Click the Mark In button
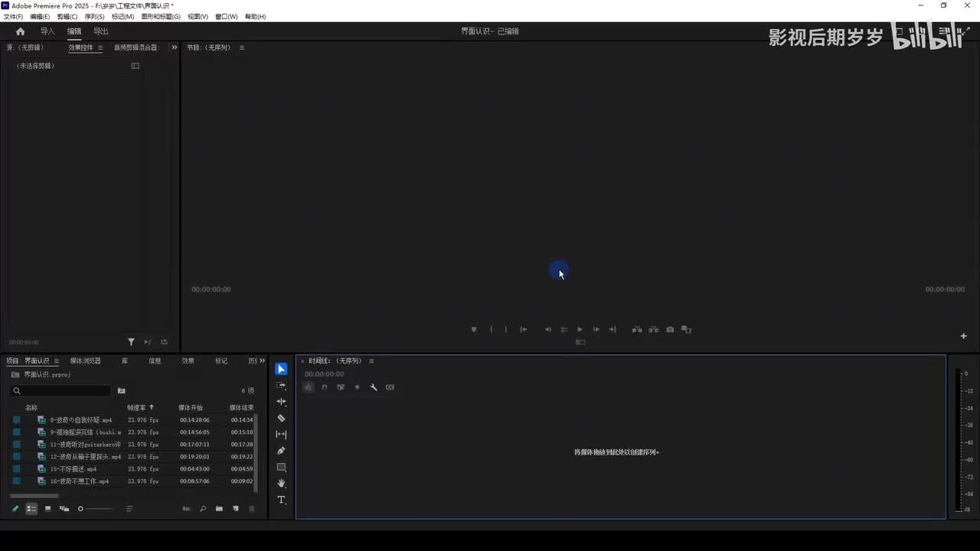The width and height of the screenshot is (980, 551). pos(491,330)
